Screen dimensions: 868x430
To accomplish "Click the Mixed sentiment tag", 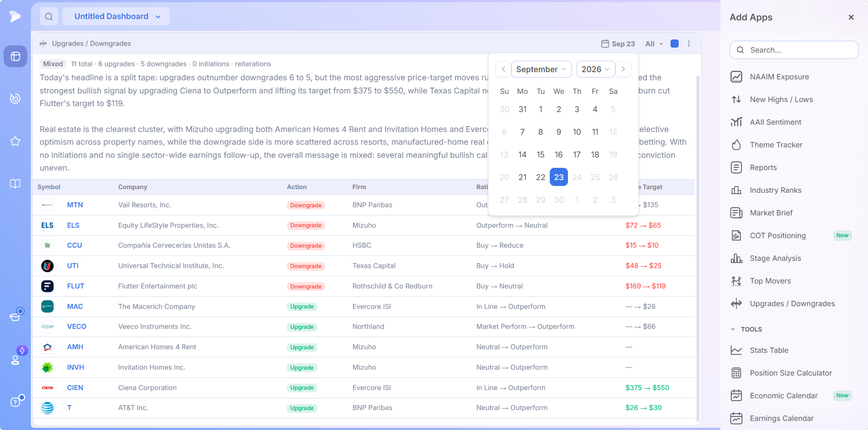I will click(x=53, y=64).
